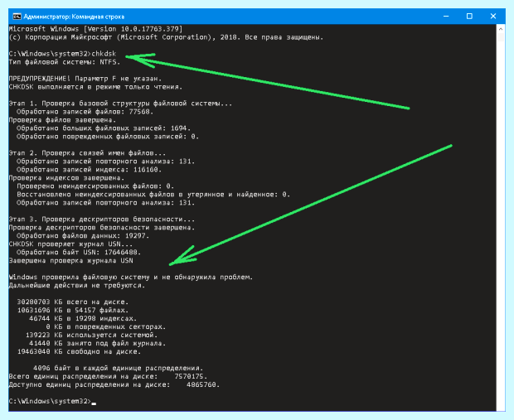Click 'Microsoft Windows [Version 10.0.17763.379]' line
The height and width of the screenshot is (420, 514).
tap(95, 29)
